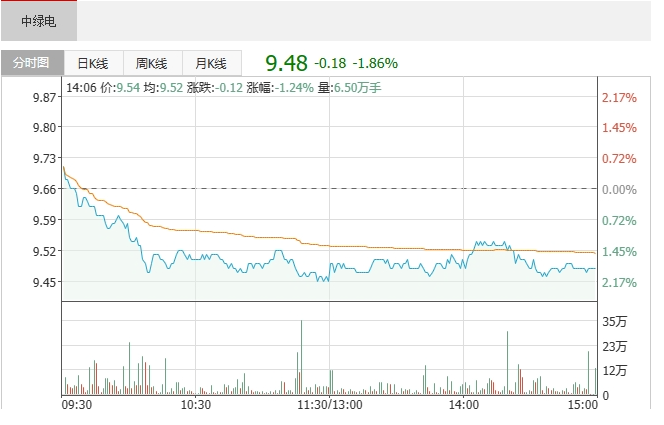The image size is (664, 425).
Task: Select the 中绿电 stock tab
Action: click(x=39, y=20)
